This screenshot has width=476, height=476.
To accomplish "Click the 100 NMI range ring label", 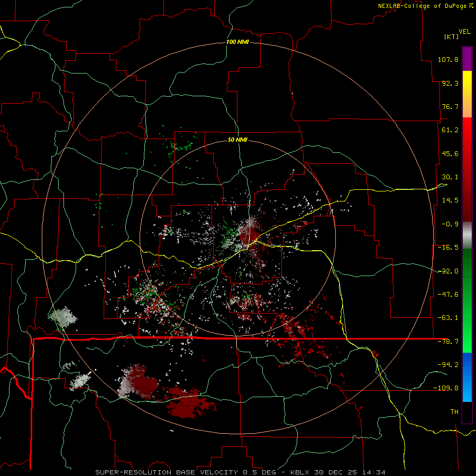I will [237, 42].
